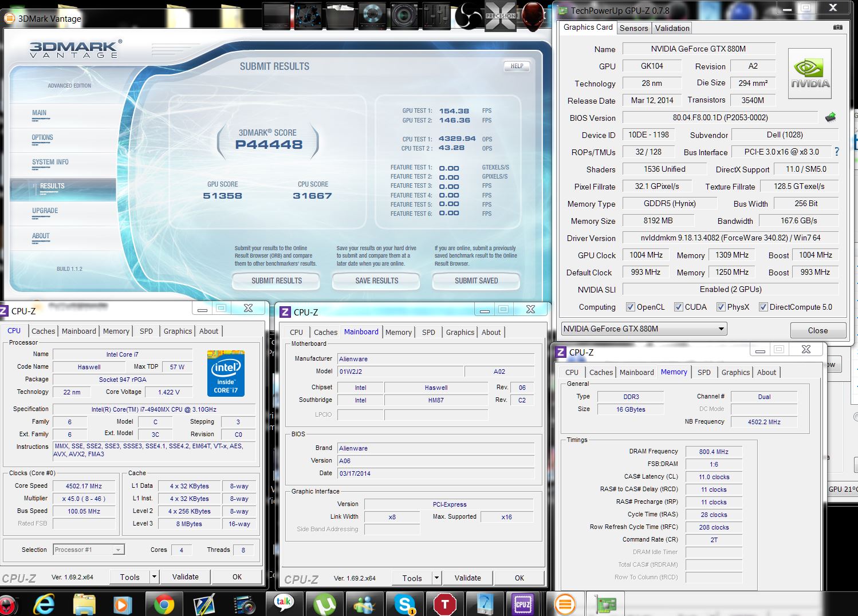Open the About tab in the CPU window
Image resolution: width=858 pixels, height=616 pixels.
point(208,331)
